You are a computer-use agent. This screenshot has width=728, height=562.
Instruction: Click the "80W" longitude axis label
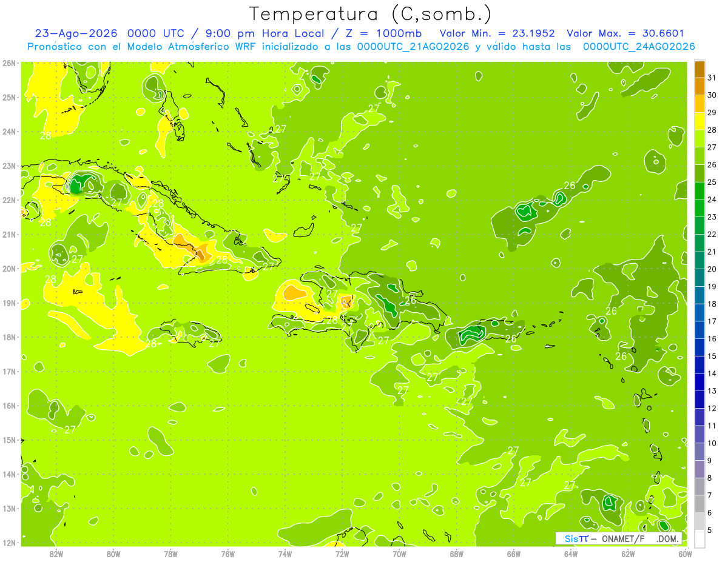click(113, 554)
